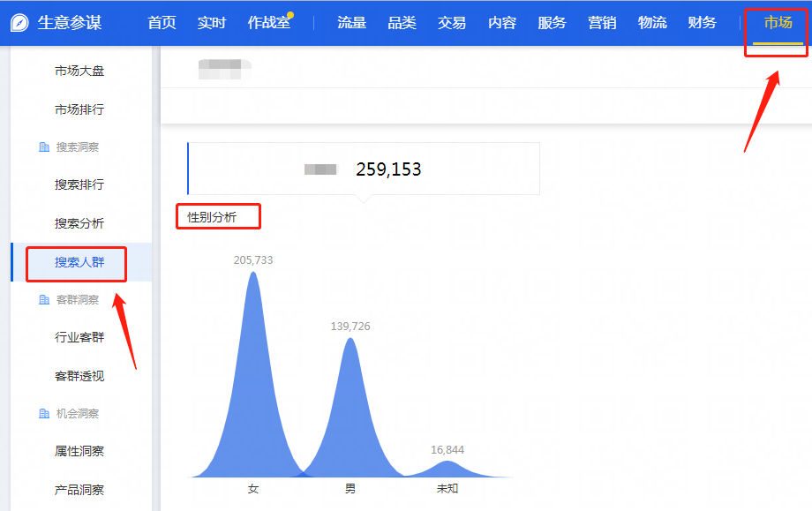Navigate to 行业客群 in the sidebar

pyautogui.click(x=79, y=337)
